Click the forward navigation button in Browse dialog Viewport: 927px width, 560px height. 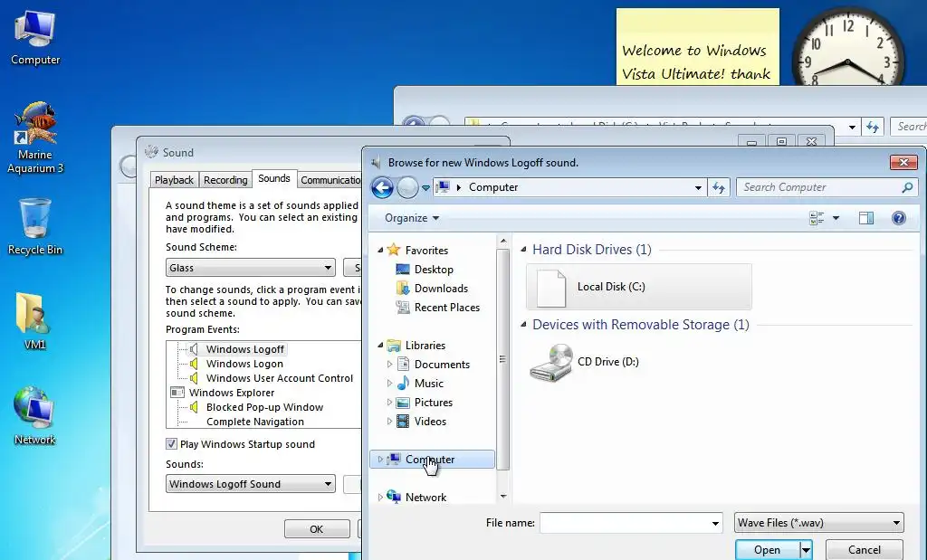coord(407,188)
